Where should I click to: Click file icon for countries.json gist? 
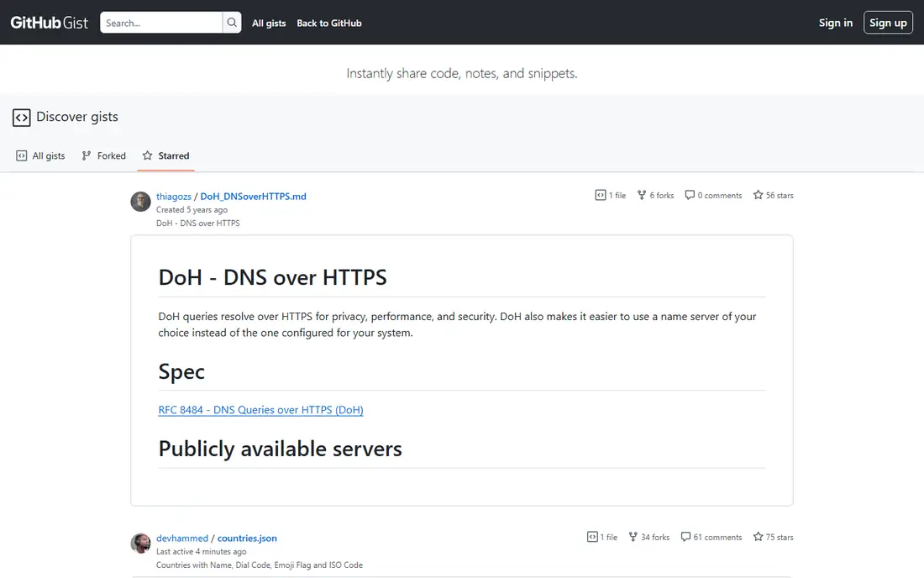[592, 537]
